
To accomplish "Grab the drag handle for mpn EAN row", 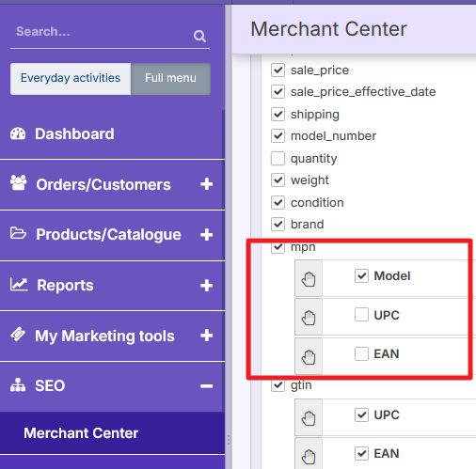I will [x=309, y=356].
